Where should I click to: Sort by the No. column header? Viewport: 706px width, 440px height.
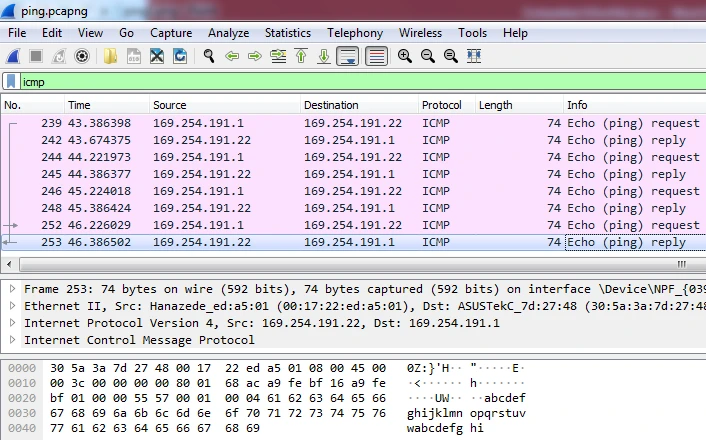tap(32, 105)
